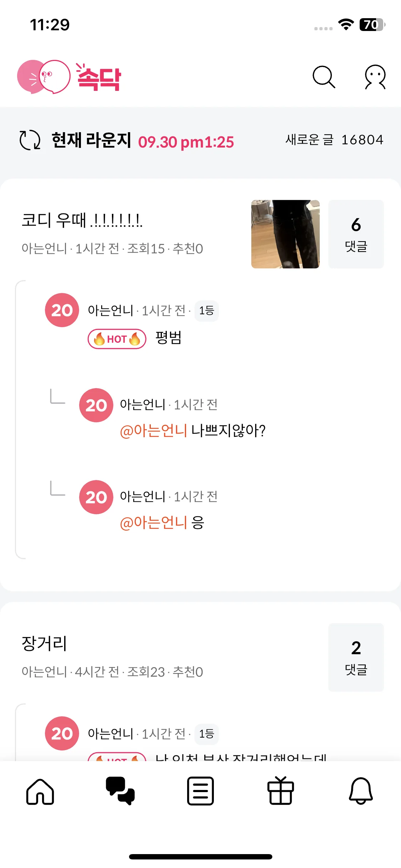This screenshot has width=401, height=868.
Task: Tap the @아는언니 mention before 응
Action: [x=153, y=523]
